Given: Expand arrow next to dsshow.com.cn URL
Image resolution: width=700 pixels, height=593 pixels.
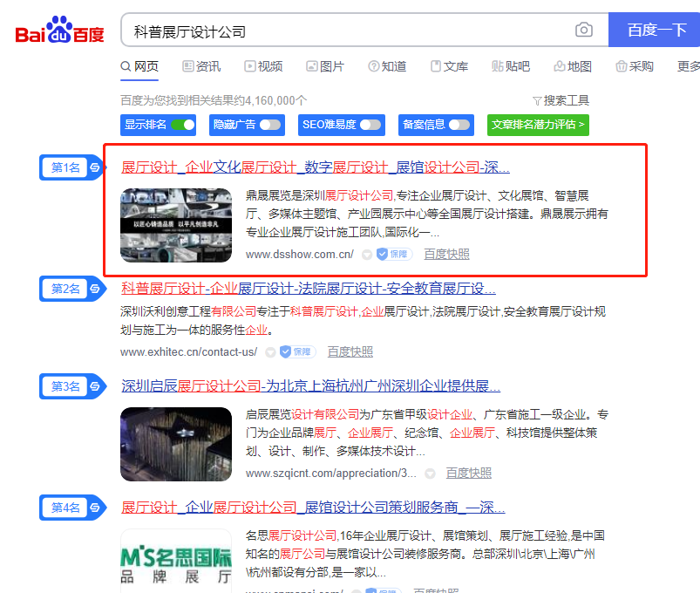Looking at the screenshot, I should (x=366, y=255).
